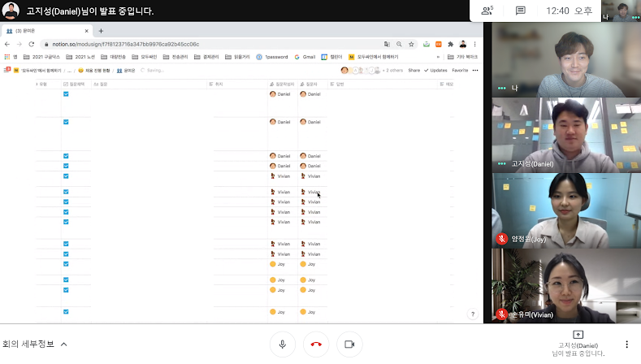Toggle the Notion sidebar hamburger menu

tap(6, 71)
